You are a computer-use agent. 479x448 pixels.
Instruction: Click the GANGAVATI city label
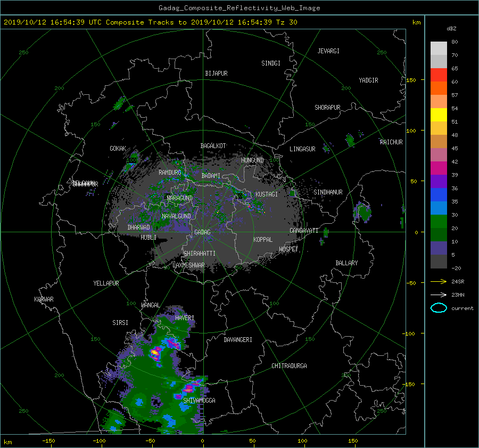coord(304,231)
